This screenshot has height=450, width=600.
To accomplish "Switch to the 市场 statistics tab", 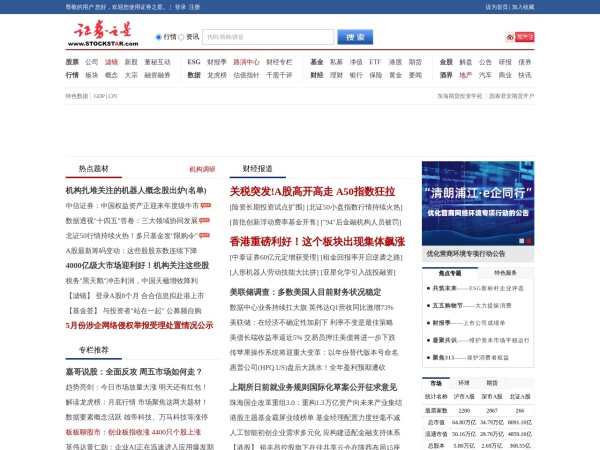I will 436,383.
